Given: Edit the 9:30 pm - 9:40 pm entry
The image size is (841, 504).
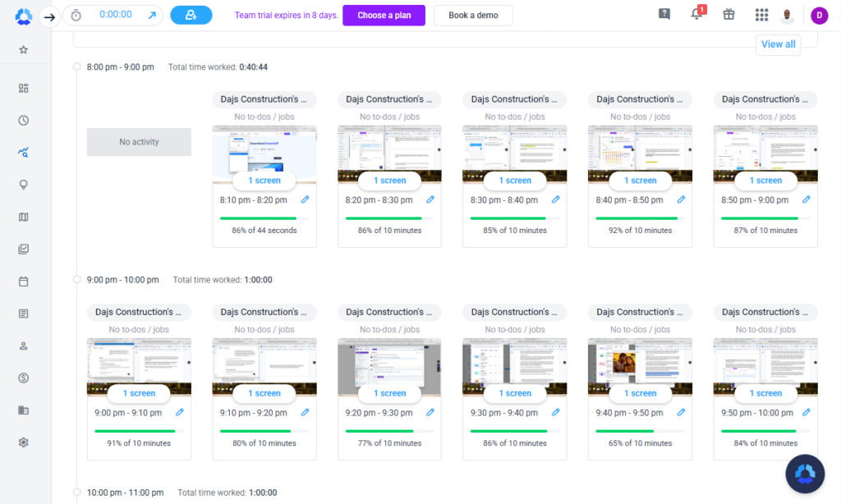Looking at the screenshot, I should pos(556,412).
